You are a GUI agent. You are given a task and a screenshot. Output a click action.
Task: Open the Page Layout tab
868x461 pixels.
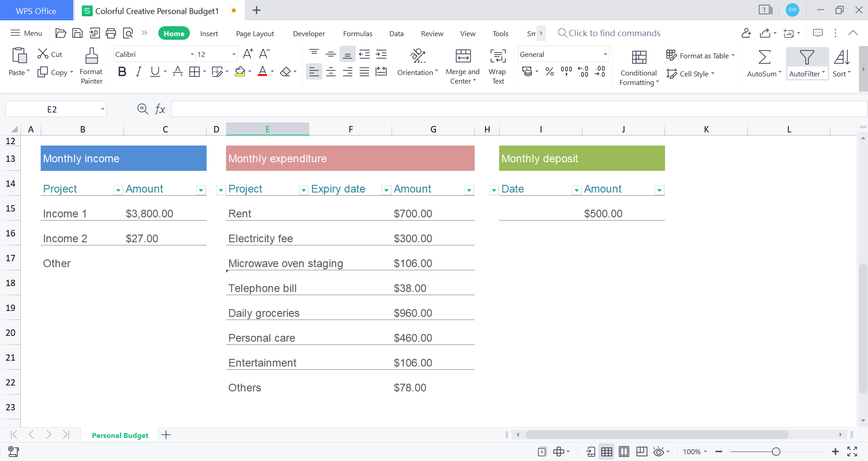(255, 33)
